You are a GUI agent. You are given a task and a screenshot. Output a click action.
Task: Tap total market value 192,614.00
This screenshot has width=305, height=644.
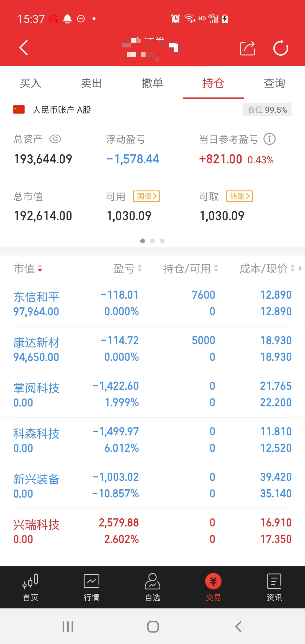click(43, 216)
